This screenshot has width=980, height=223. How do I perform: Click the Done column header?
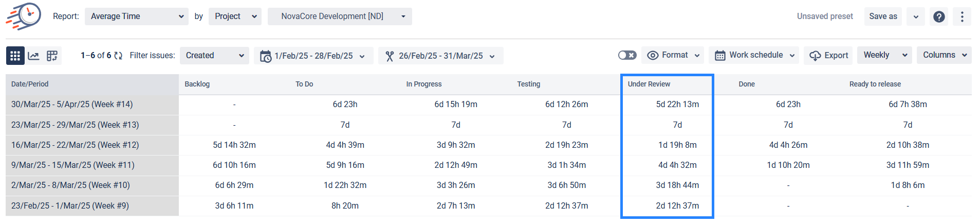747,84
